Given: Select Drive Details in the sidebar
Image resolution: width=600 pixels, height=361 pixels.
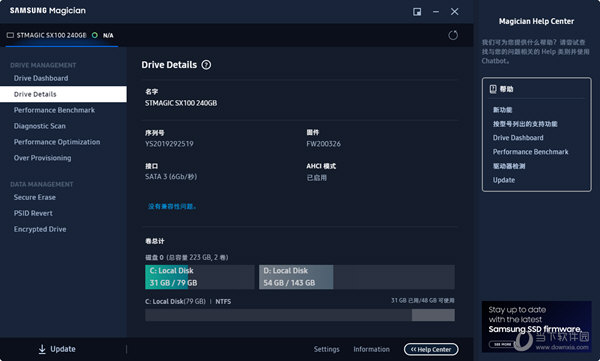Looking at the screenshot, I should pos(63,94).
